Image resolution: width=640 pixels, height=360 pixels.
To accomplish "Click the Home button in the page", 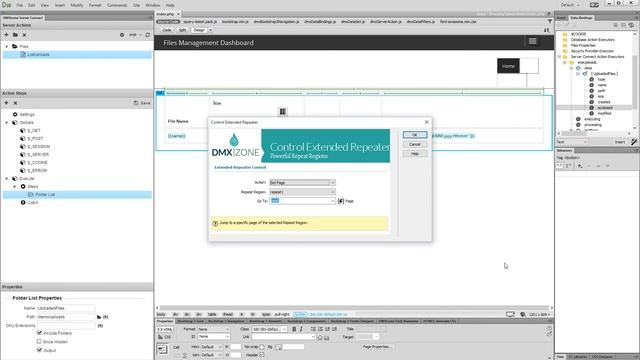I will pyautogui.click(x=508, y=66).
